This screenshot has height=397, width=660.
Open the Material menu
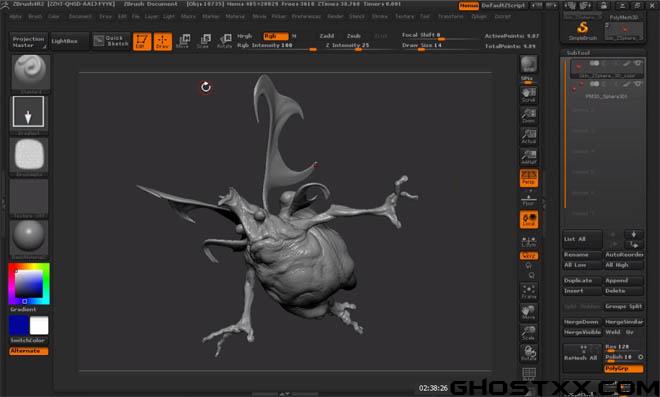pos(235,16)
